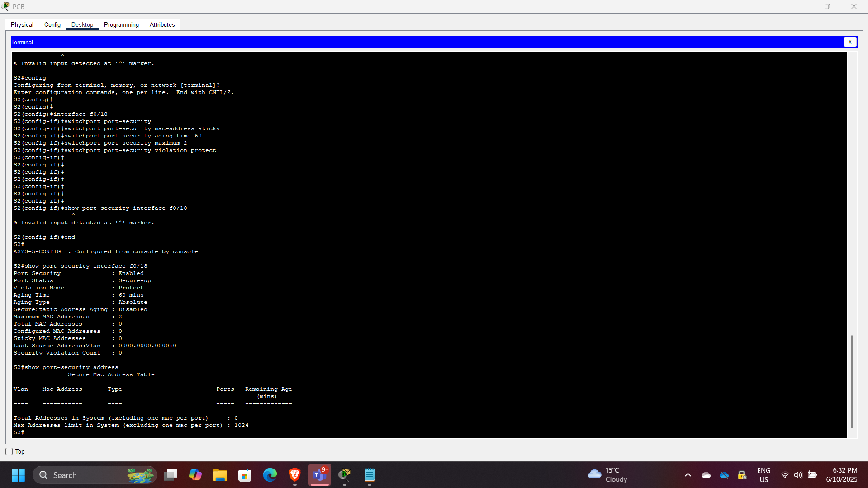868x488 pixels.
Task: Open the Microsoft Store
Action: (x=245, y=475)
